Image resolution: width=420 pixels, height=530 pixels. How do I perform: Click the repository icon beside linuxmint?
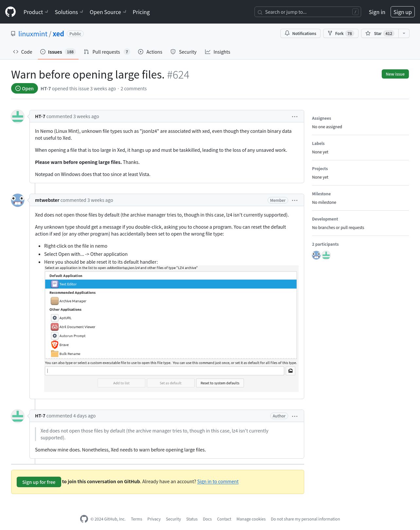click(x=13, y=34)
